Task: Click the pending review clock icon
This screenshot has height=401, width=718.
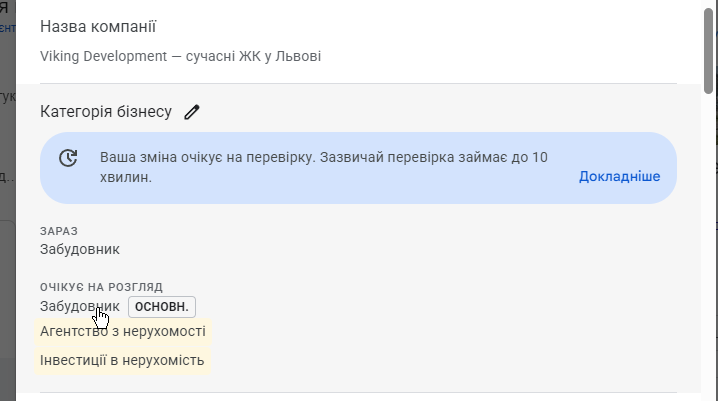Action: point(68,158)
